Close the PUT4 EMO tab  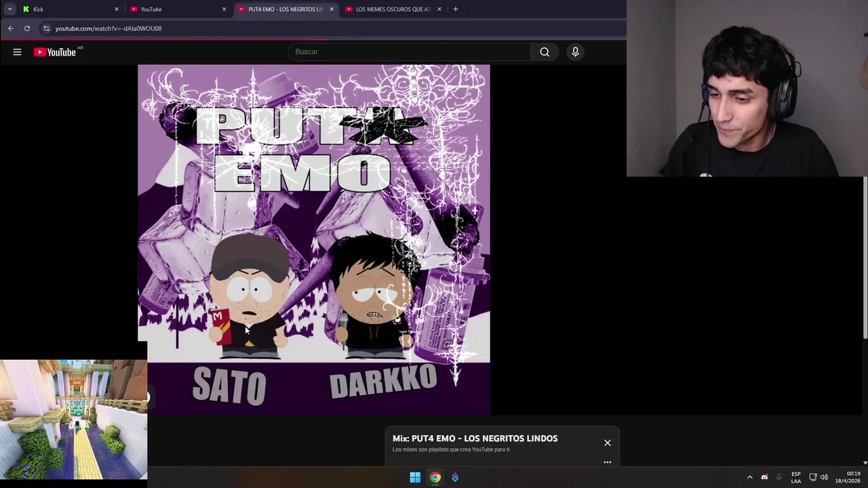[332, 9]
